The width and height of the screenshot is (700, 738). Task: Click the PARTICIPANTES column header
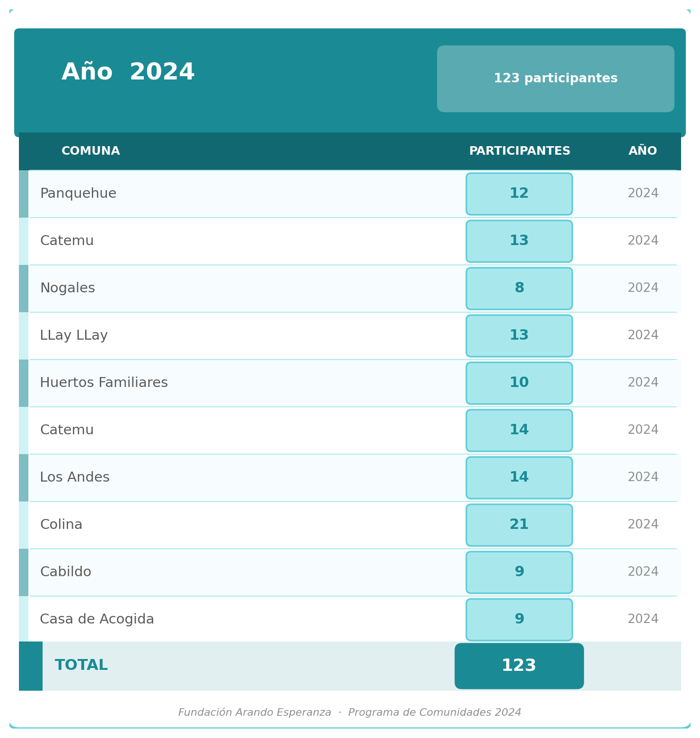tap(519, 151)
